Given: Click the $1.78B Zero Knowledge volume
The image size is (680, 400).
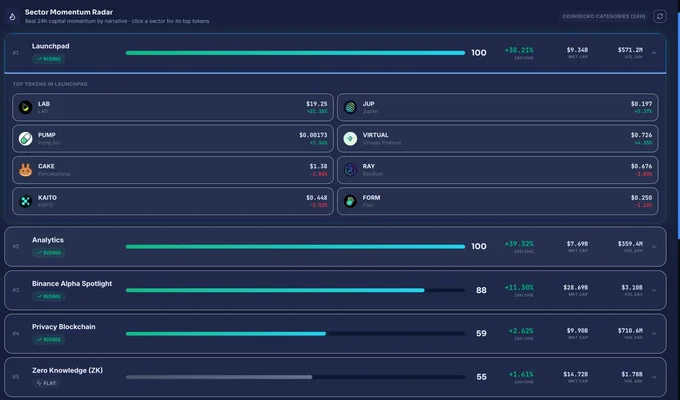Looking at the screenshot, I should 632,374.
